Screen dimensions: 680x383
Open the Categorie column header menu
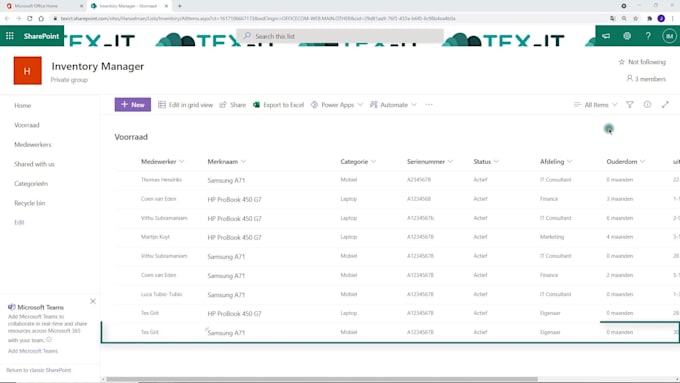[358, 161]
